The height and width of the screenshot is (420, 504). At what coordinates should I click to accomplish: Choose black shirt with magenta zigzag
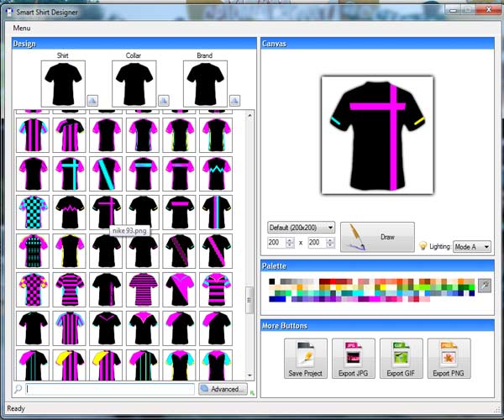[70, 212]
